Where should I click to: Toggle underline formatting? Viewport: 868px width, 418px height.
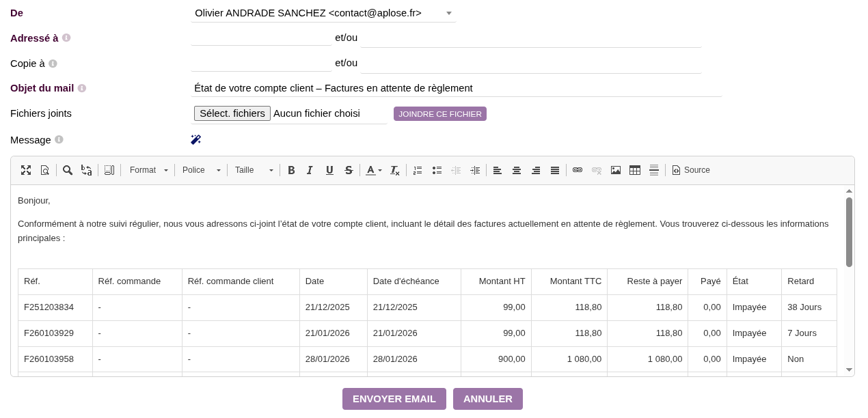(x=329, y=170)
